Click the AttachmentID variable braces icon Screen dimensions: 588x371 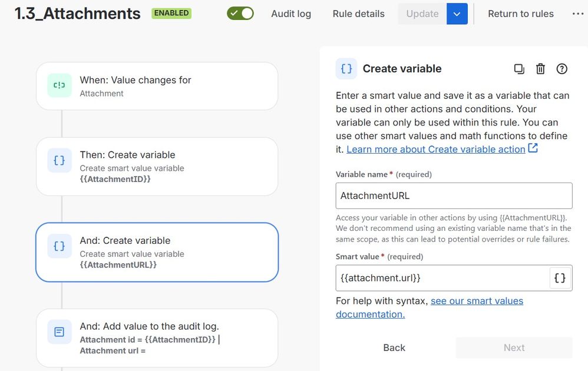pyautogui.click(x=60, y=160)
